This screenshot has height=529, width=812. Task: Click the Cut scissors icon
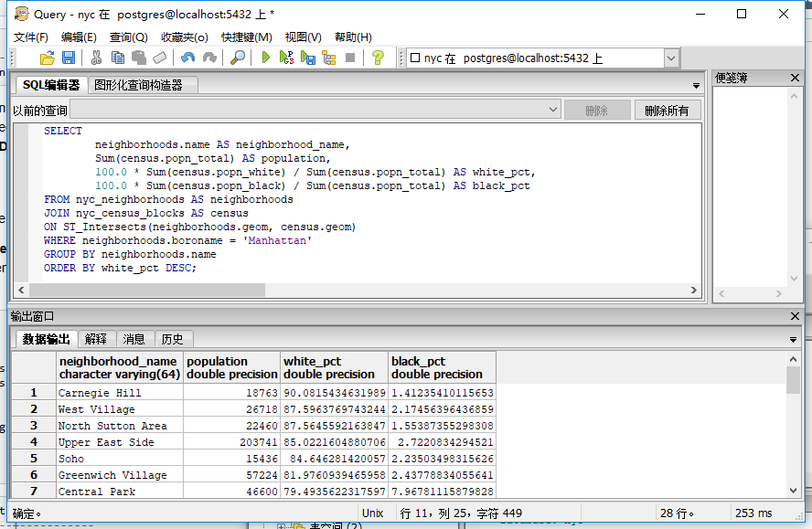pos(96,58)
